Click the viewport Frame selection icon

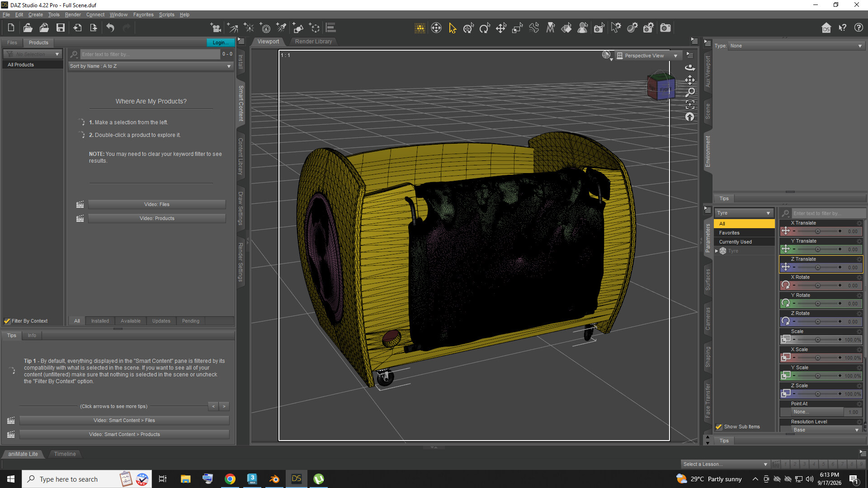pos(690,104)
